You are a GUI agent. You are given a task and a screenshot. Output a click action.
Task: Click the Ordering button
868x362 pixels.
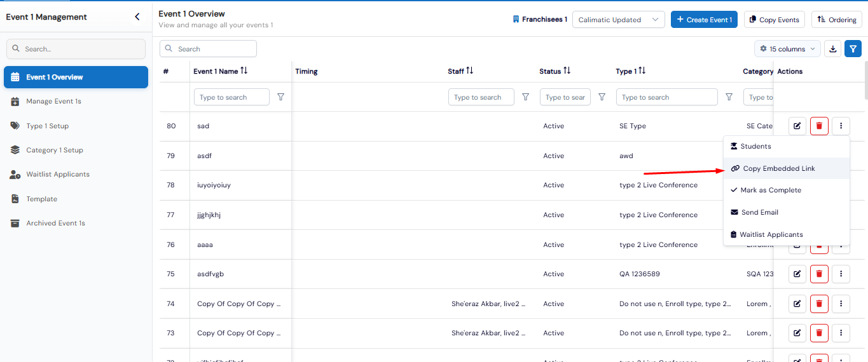pyautogui.click(x=836, y=20)
